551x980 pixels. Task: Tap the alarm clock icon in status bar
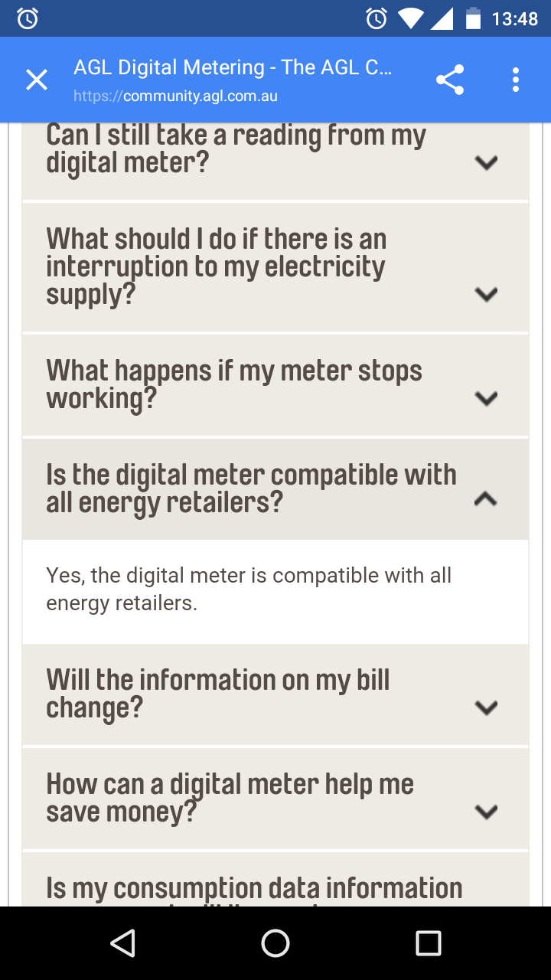click(28, 18)
